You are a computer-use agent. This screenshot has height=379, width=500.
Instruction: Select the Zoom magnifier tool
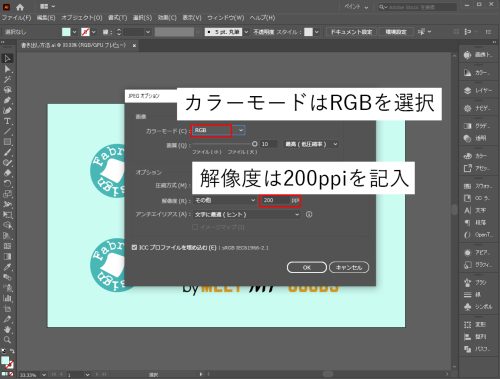(7, 340)
